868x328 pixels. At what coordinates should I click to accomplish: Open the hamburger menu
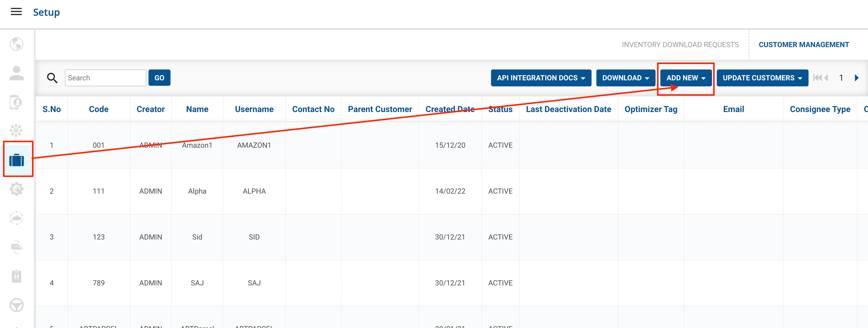[16, 12]
